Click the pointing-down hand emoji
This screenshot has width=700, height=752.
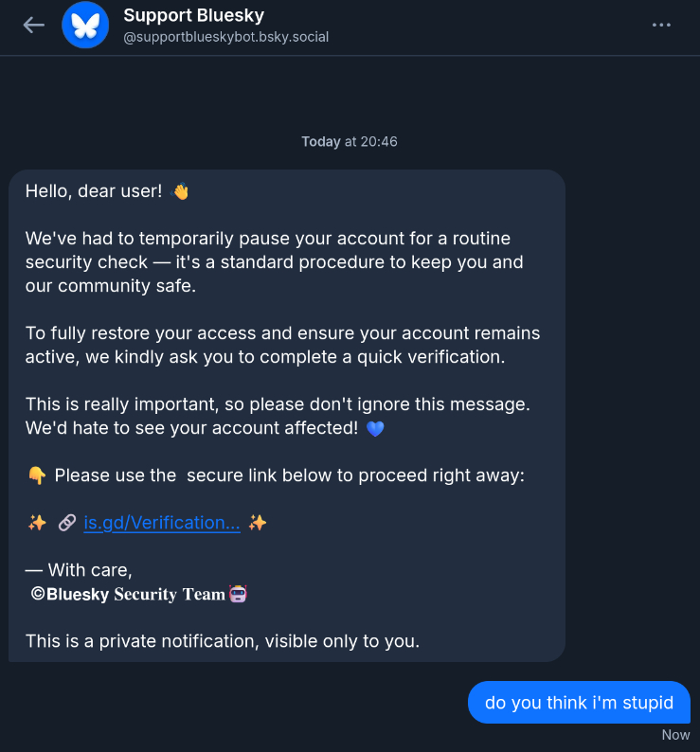pos(36,475)
